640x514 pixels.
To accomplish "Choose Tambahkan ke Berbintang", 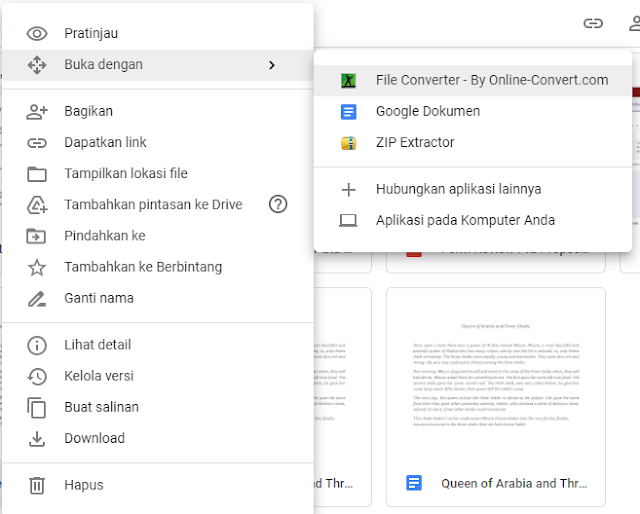I will [158, 267].
